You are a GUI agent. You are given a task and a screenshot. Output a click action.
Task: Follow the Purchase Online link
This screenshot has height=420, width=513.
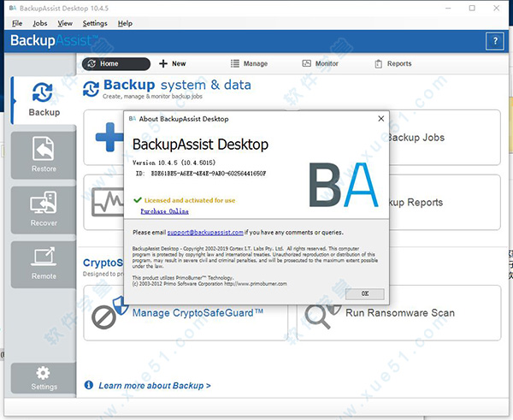tap(164, 211)
